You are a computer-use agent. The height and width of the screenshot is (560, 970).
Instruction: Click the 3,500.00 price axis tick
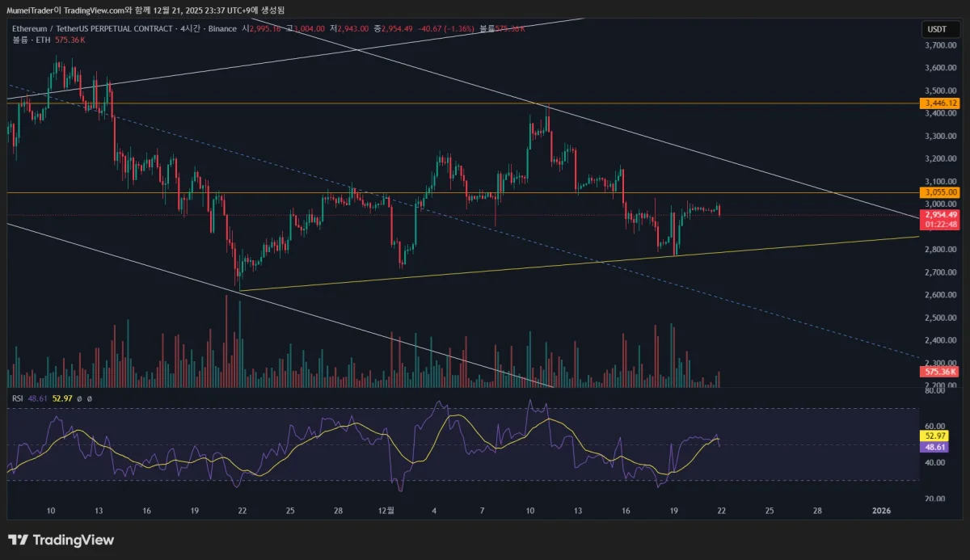pos(940,91)
